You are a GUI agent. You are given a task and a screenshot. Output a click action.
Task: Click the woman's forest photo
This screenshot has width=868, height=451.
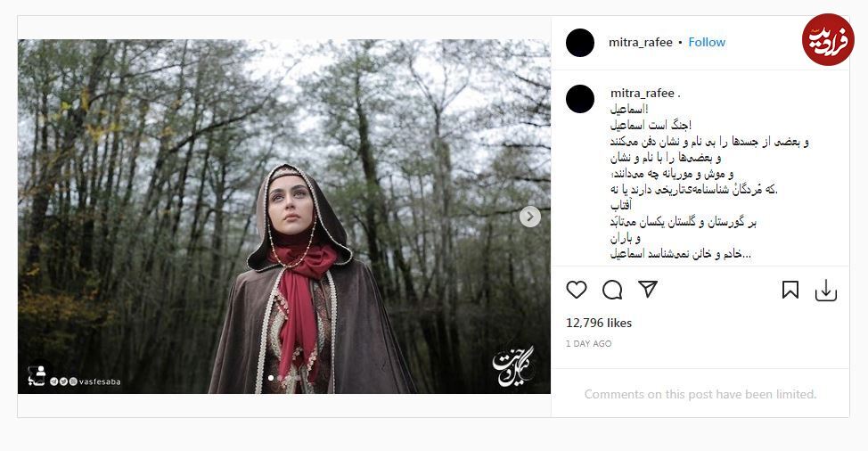[x=284, y=217]
